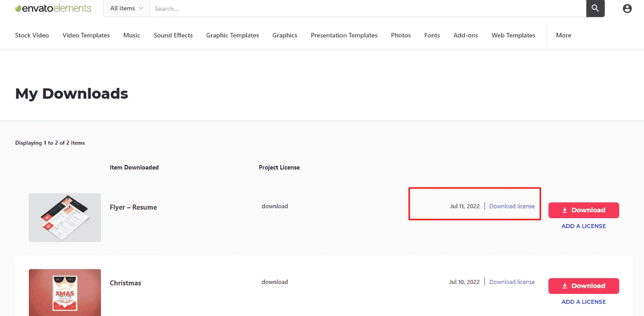644x316 pixels.
Task: Download the Flyer – Resume item
Action: click(x=584, y=210)
